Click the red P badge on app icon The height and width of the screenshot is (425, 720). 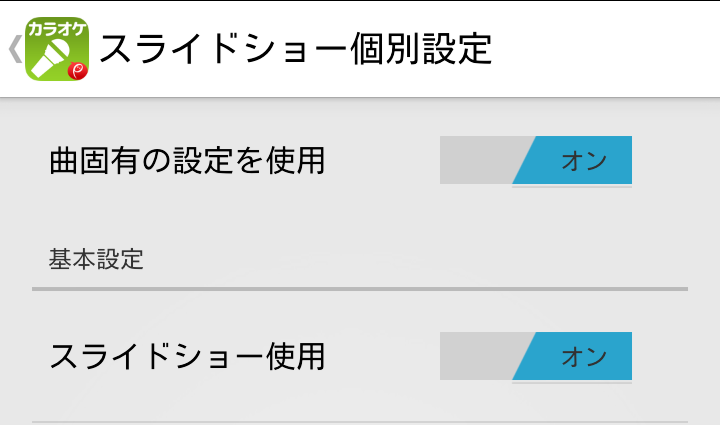pyautogui.click(x=78, y=71)
